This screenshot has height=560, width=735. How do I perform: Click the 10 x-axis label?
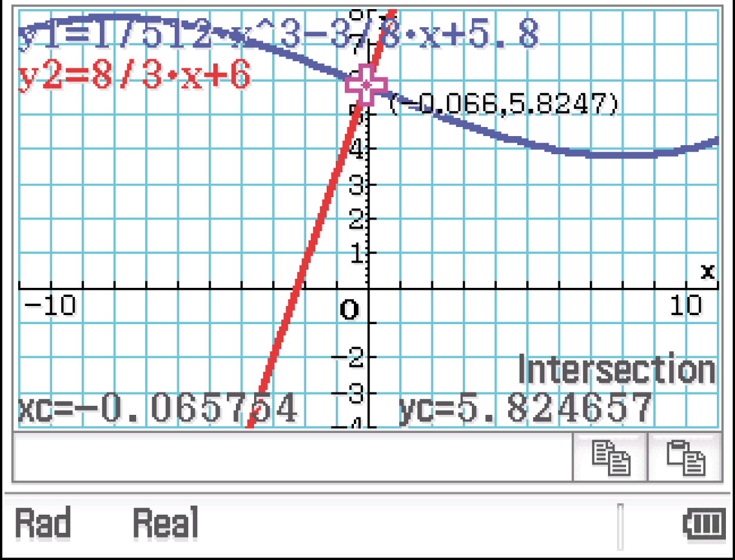click(x=686, y=305)
